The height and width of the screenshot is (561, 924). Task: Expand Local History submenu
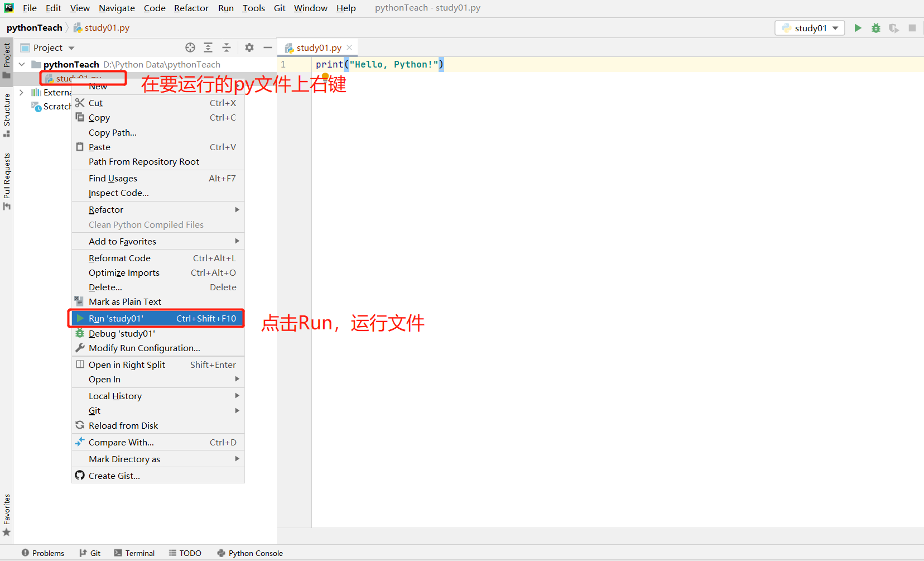coord(158,396)
